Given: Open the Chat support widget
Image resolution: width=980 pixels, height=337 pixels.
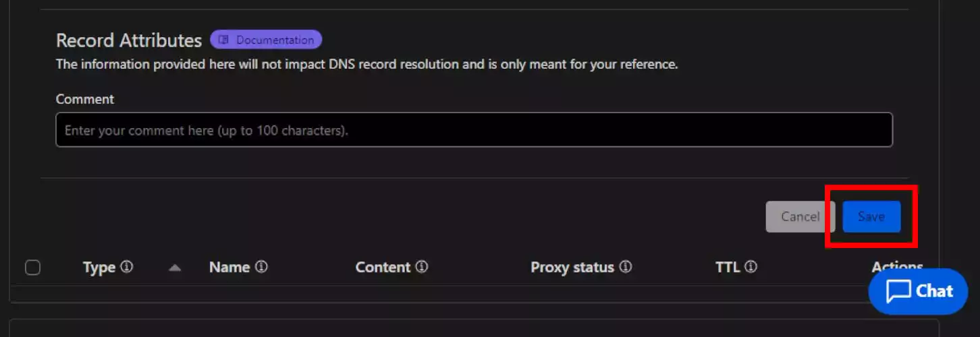Looking at the screenshot, I should tap(919, 291).
